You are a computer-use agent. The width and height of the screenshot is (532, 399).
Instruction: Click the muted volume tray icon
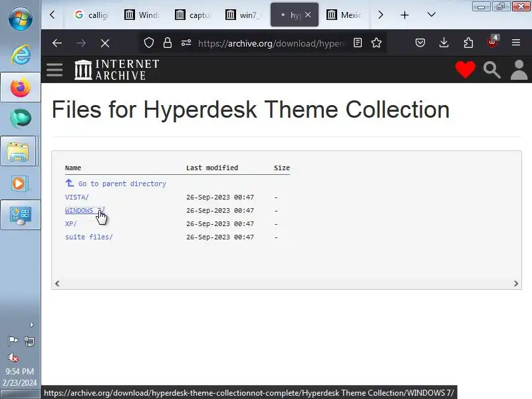(x=13, y=357)
